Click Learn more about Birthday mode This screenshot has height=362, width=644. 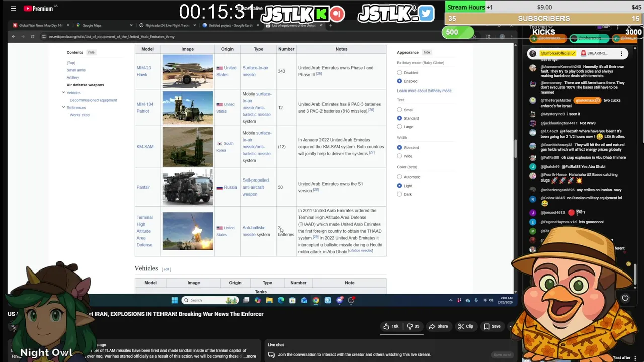pyautogui.click(x=424, y=90)
